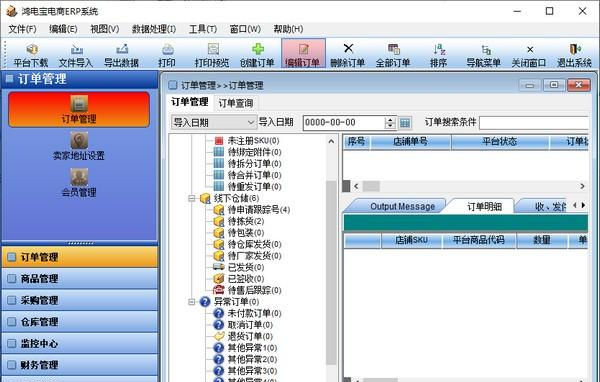The image size is (600, 382).
Task: Click the 删除订单 X icon
Action: 348,49
